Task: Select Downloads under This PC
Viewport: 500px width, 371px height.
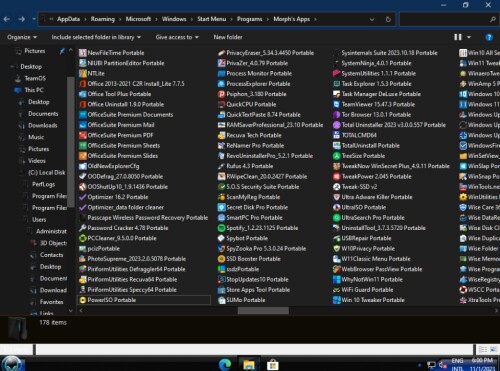Action: tap(43, 126)
